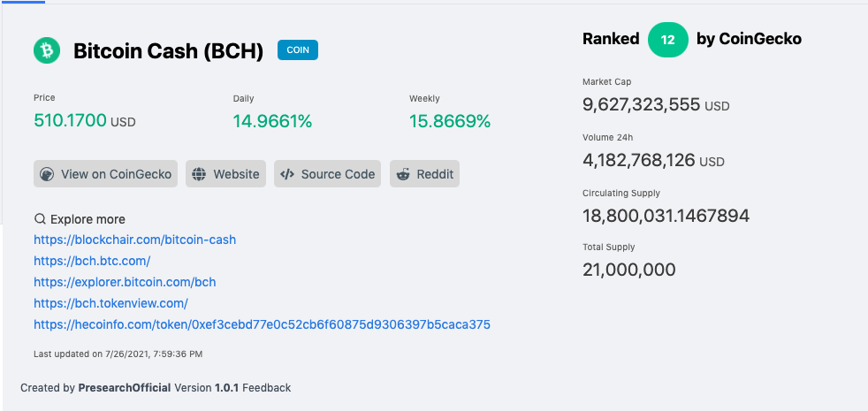The height and width of the screenshot is (411, 868).
Task: Click the green rank 12 badge
Action: click(667, 39)
